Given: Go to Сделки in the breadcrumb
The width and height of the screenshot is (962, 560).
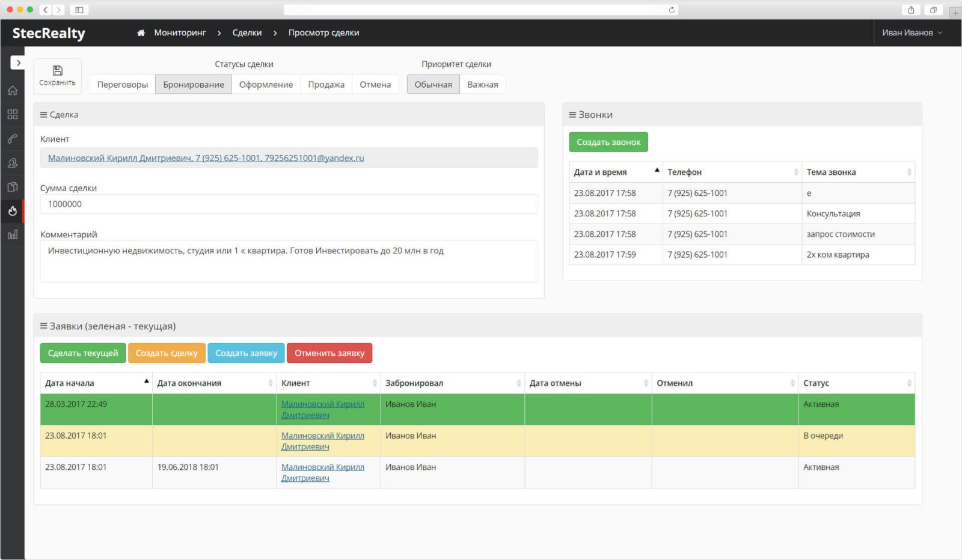Looking at the screenshot, I should point(247,33).
